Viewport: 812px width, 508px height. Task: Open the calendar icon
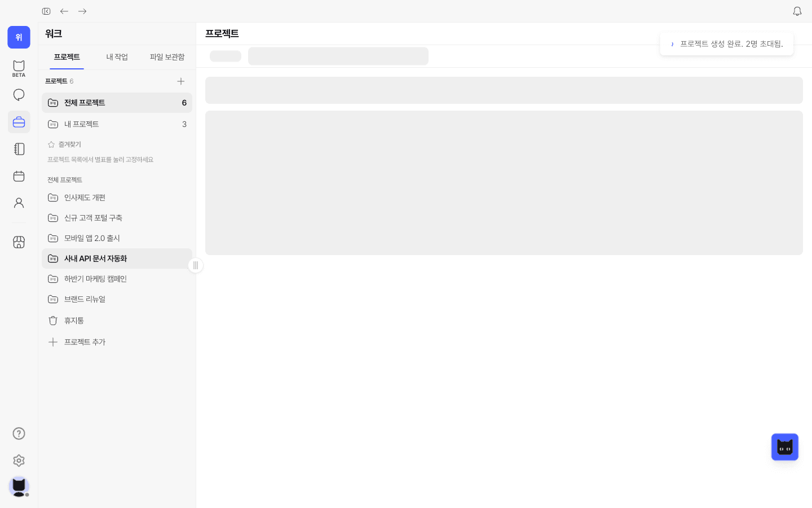click(19, 176)
